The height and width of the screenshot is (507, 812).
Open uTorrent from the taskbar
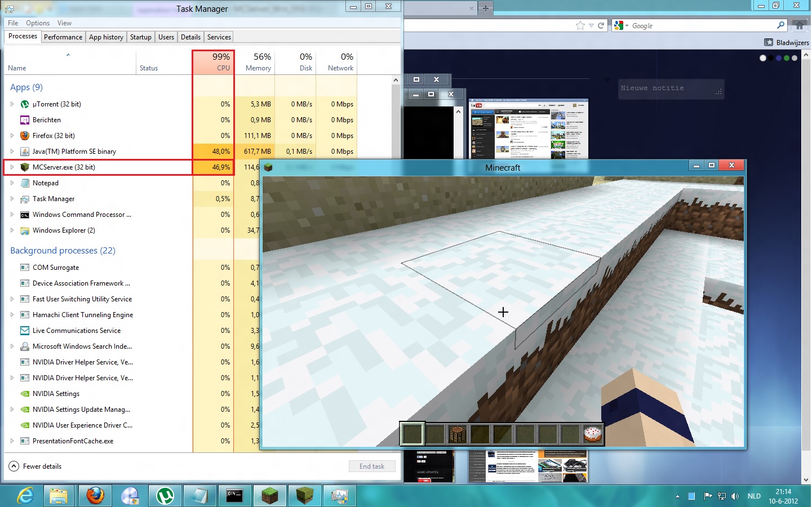coord(165,496)
